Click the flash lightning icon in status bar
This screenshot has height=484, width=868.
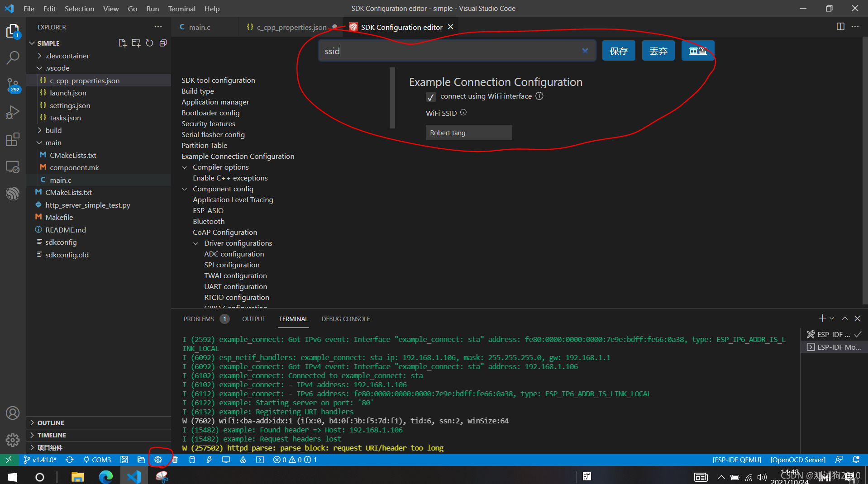tap(209, 460)
